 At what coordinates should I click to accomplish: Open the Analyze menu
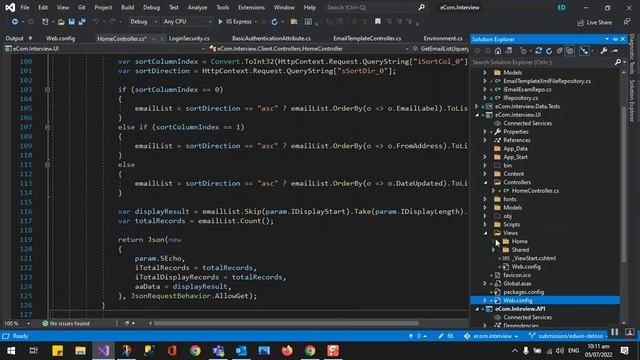coord(197,7)
